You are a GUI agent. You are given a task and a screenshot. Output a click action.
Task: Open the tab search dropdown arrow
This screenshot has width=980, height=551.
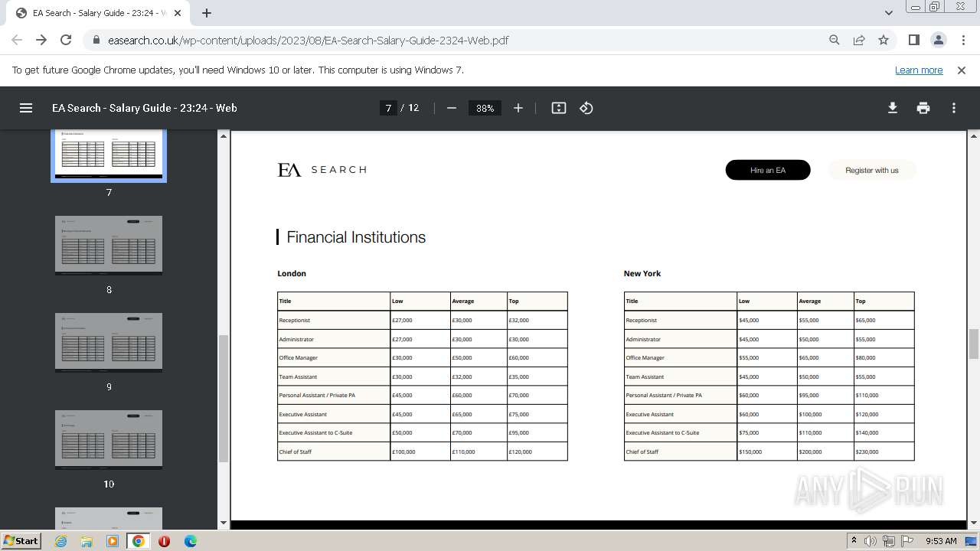click(889, 13)
